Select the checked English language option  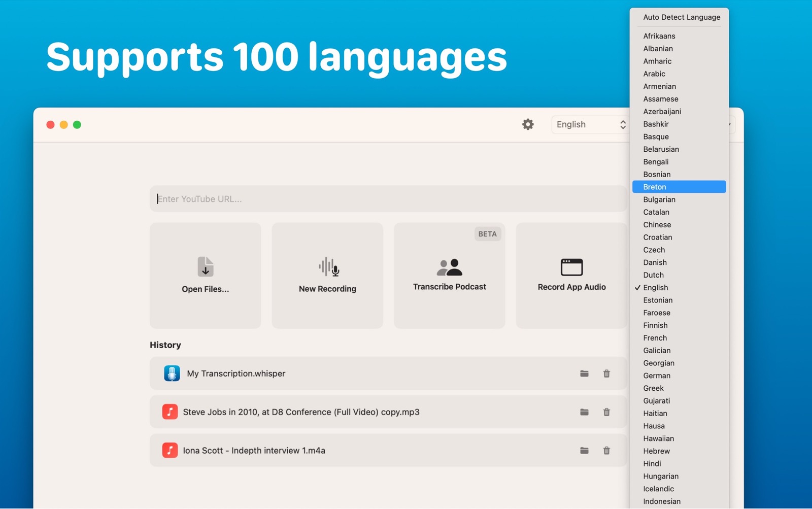[655, 288]
